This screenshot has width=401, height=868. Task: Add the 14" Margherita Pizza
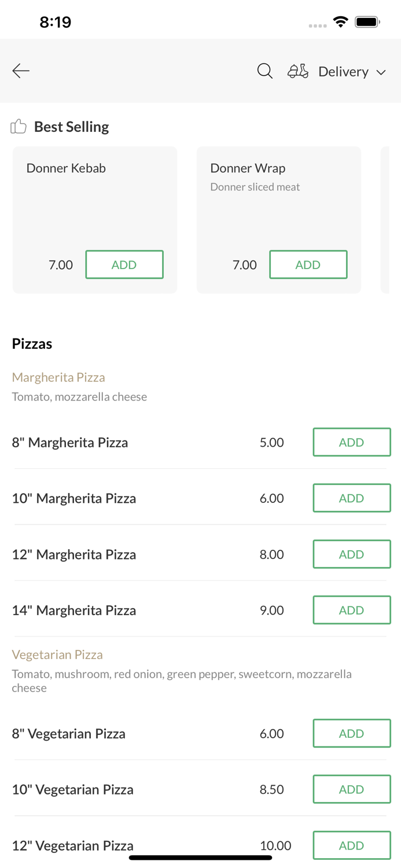click(352, 610)
